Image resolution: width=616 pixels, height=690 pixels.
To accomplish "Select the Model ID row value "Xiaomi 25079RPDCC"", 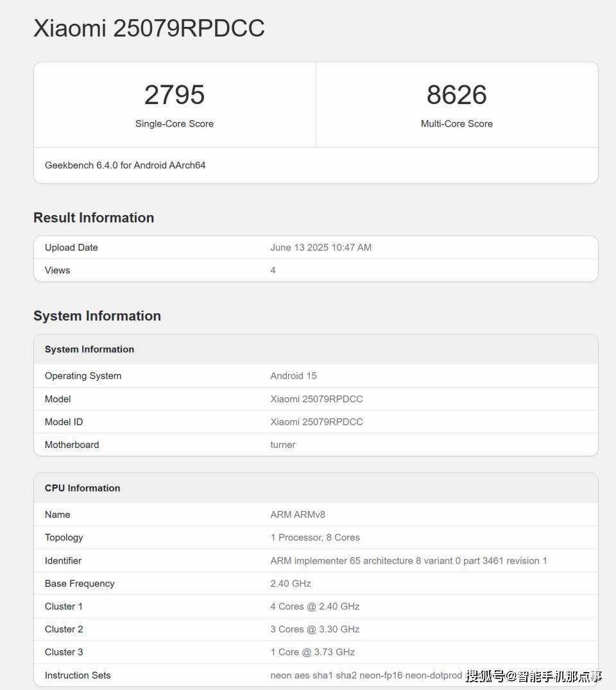I will [316, 422].
